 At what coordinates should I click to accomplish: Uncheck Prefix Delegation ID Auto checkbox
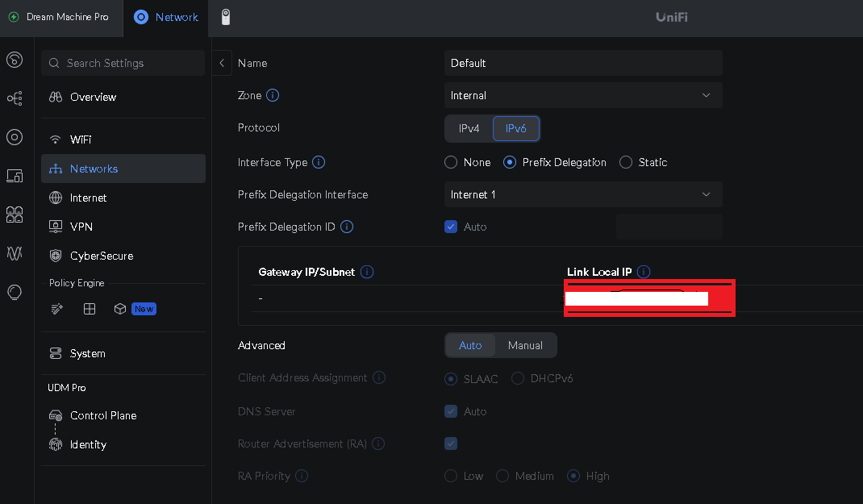pos(451,227)
